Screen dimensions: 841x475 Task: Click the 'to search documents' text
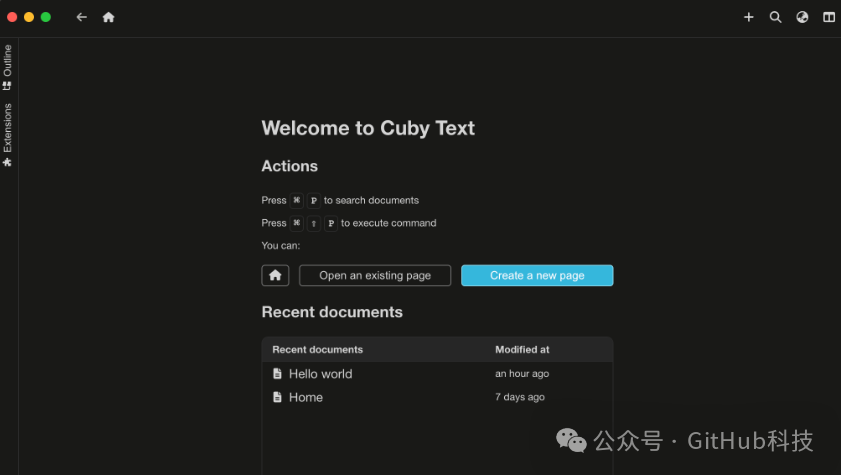(x=371, y=201)
